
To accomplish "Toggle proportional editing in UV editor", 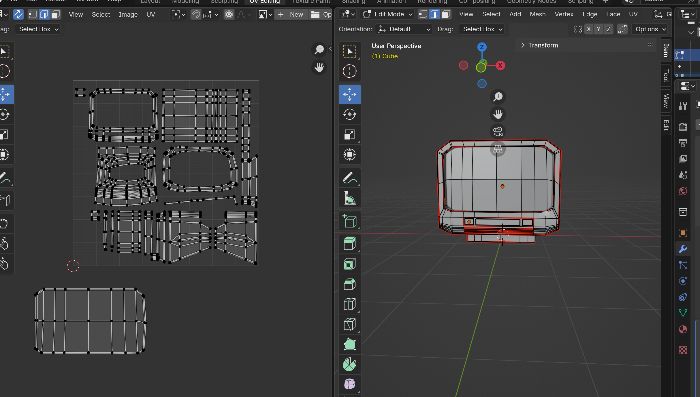I will (x=229, y=14).
